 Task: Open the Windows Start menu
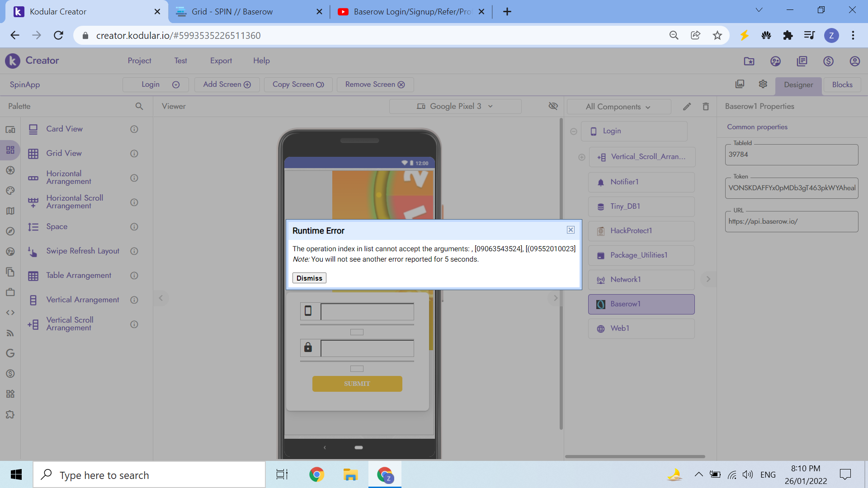click(x=16, y=474)
